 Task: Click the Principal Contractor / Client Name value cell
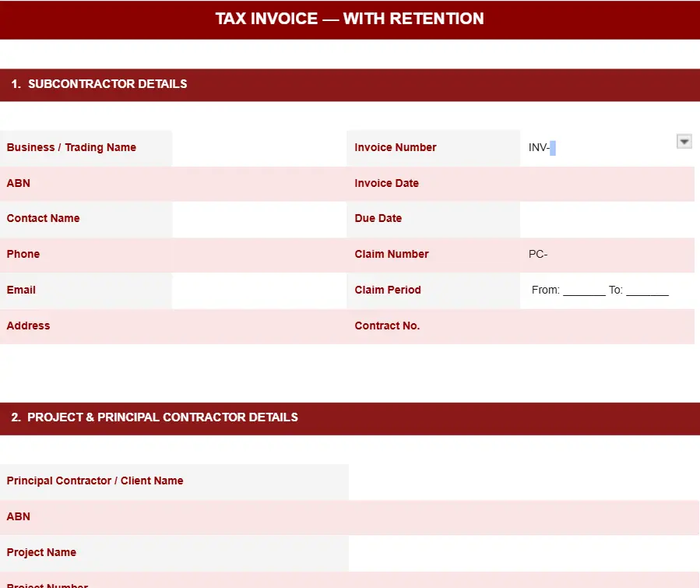click(x=523, y=481)
